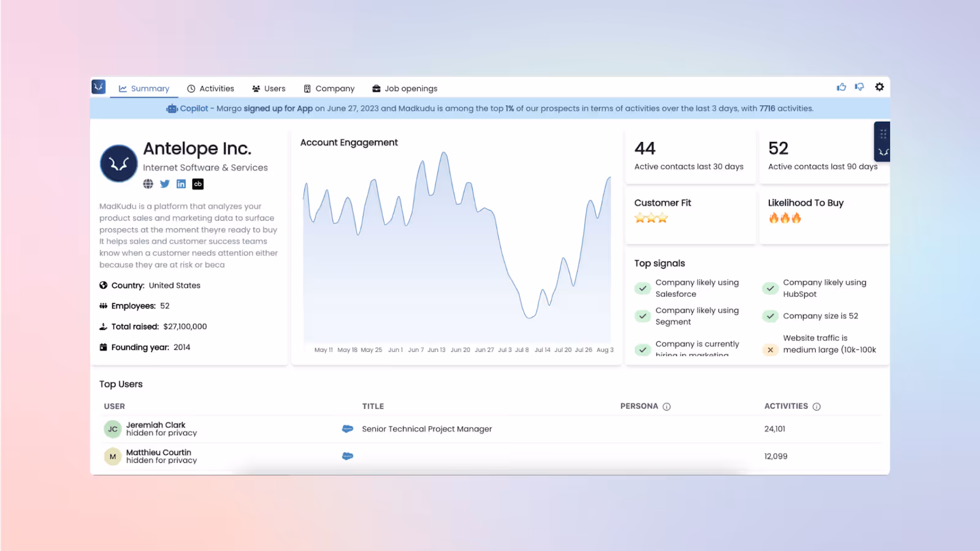Viewport: 980px width, 551px height.
Task: Click the Aug 3 label on chart axis
Action: [605, 350]
